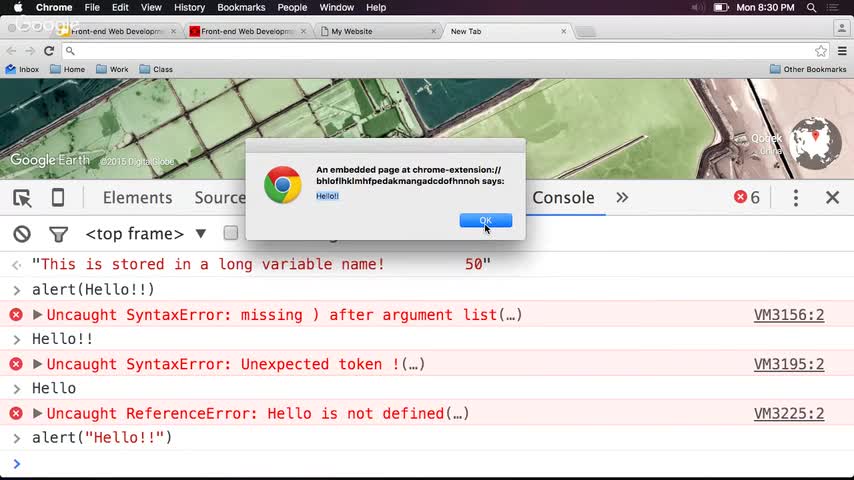Click the volume icon in the menu bar
Screen dimensions: 854x480
[697, 8]
